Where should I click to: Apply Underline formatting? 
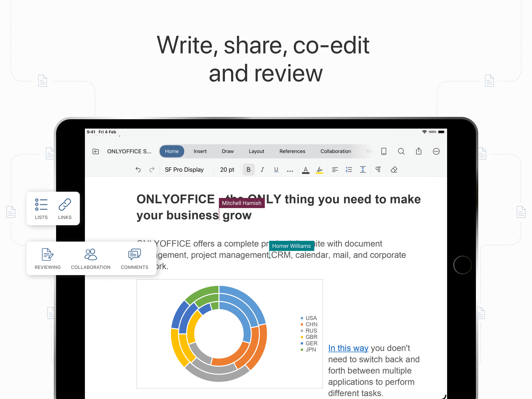coord(276,169)
